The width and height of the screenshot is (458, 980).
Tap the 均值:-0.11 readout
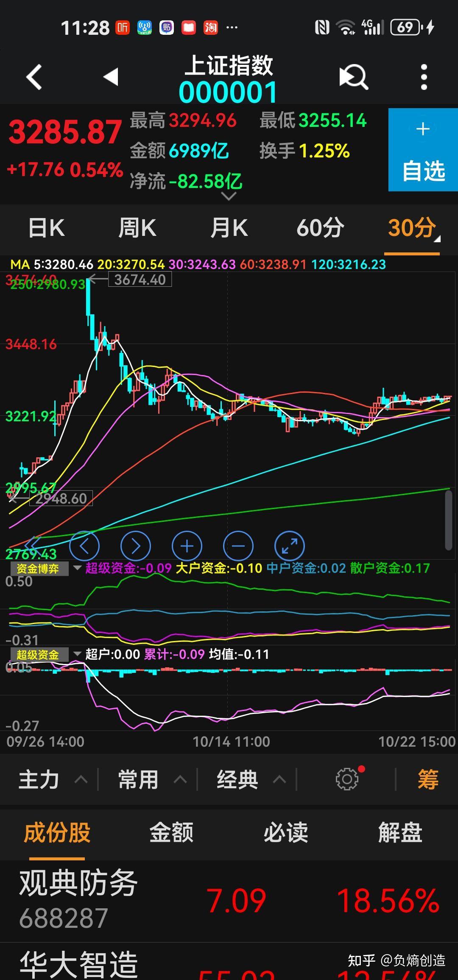click(239, 654)
